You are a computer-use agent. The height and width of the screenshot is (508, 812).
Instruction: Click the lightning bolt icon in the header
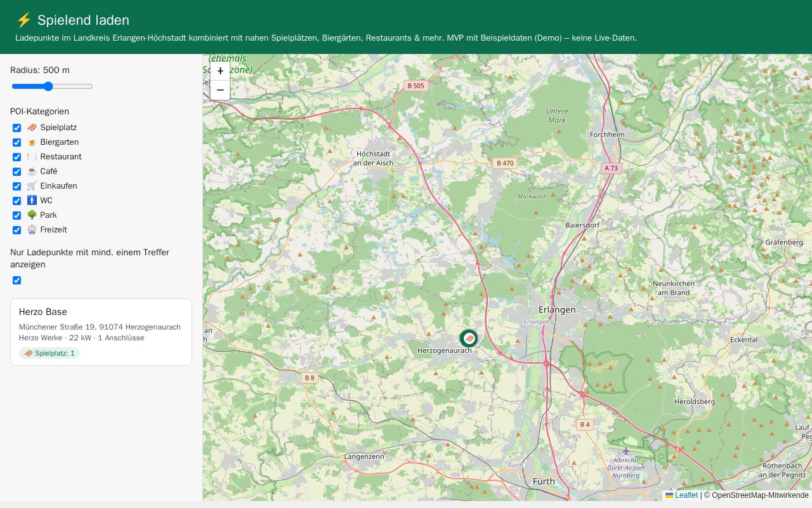coord(23,20)
